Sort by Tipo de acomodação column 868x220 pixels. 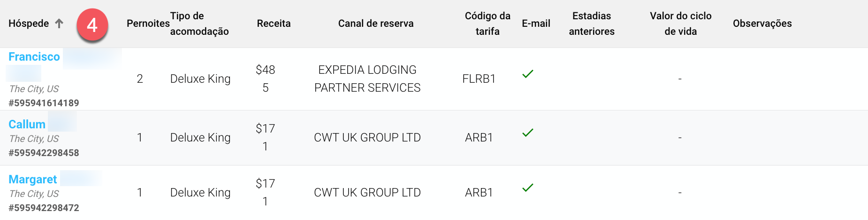tap(199, 24)
